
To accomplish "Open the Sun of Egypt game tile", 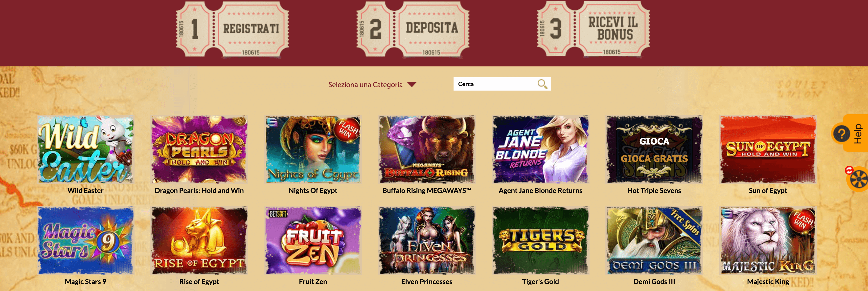I will coord(768,149).
